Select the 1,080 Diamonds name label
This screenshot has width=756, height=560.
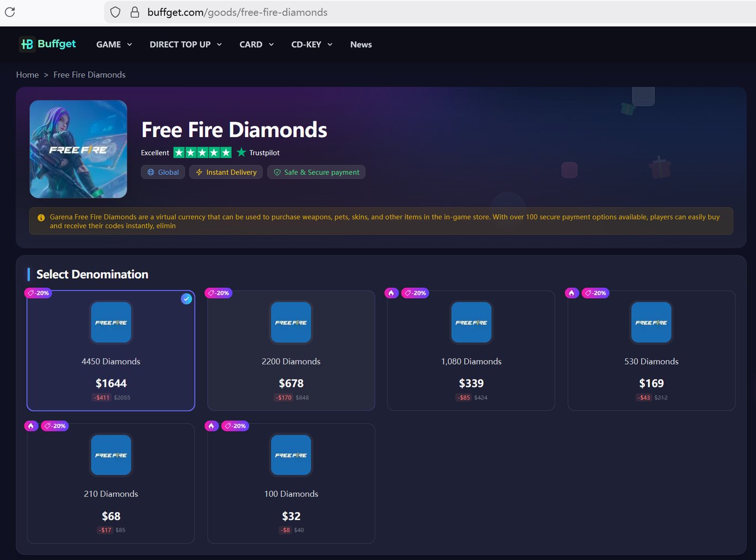coord(472,361)
